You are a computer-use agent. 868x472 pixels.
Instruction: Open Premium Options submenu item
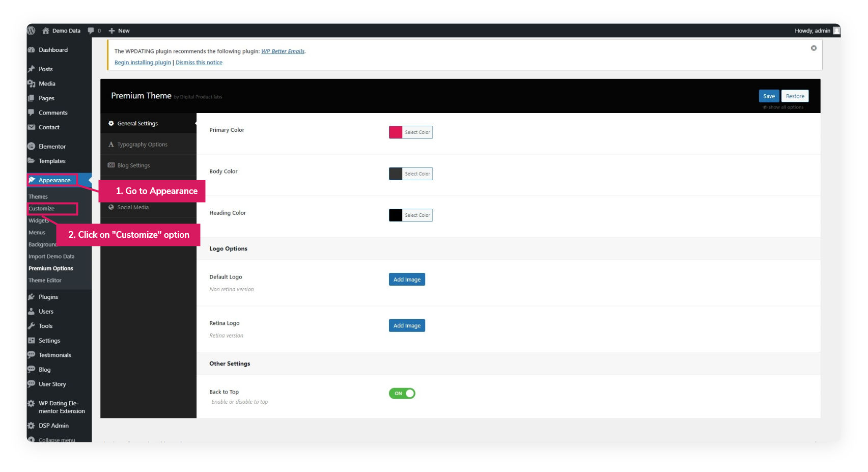(x=51, y=268)
